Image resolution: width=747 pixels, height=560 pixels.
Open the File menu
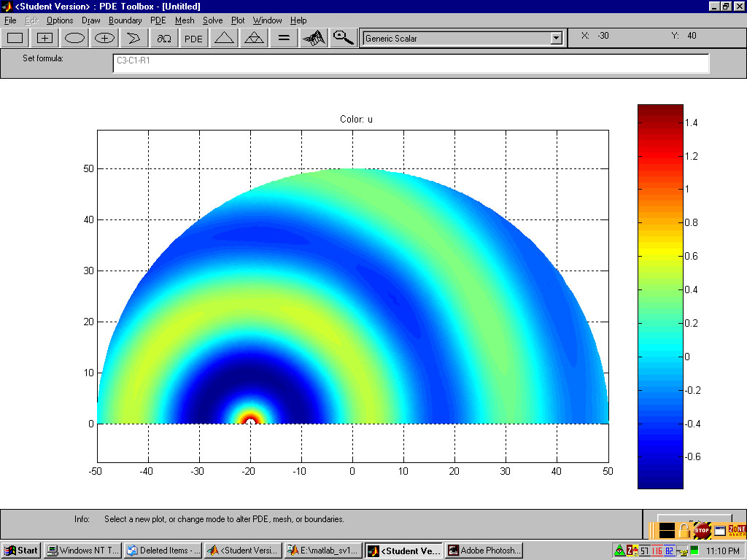tap(10, 20)
